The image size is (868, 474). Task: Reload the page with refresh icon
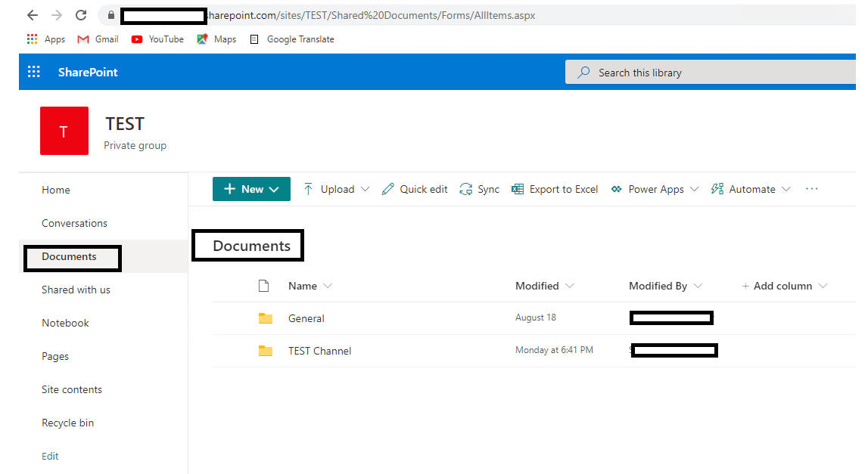(x=81, y=15)
